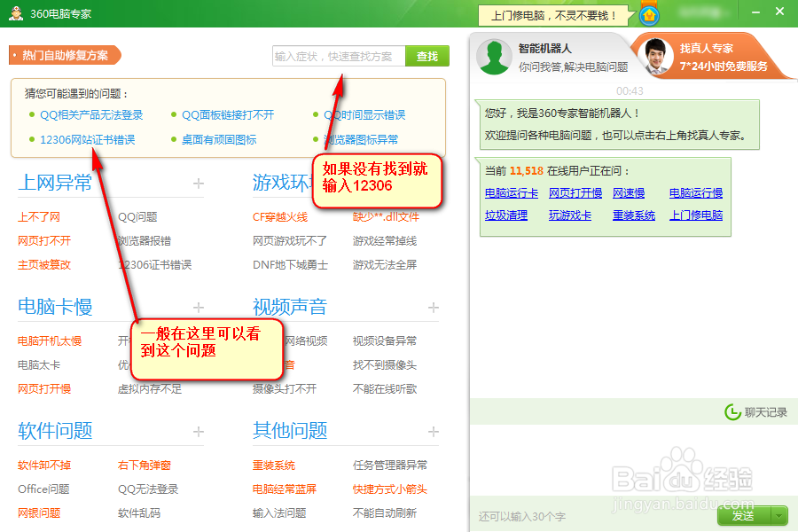Select the 主页被篡改 fix
Viewport: 798px width, 532px height.
pyautogui.click(x=44, y=265)
